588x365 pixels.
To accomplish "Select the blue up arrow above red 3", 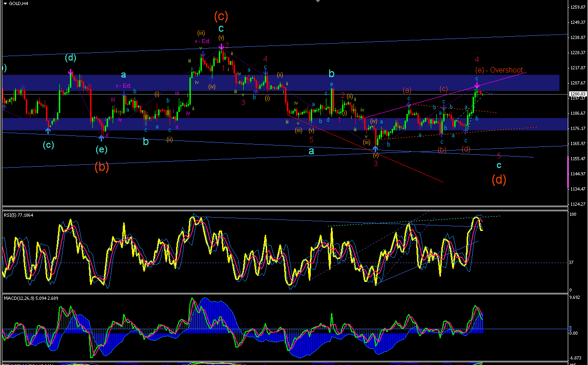I will point(376,148).
